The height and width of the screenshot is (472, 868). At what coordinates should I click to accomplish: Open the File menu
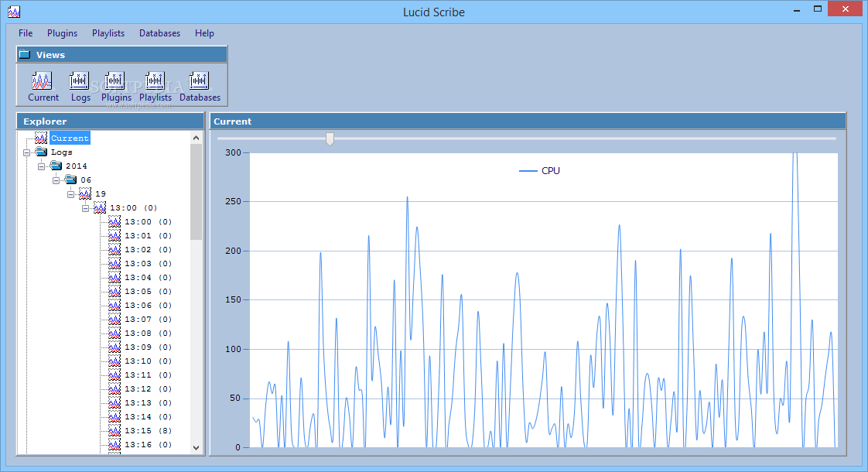(x=26, y=33)
